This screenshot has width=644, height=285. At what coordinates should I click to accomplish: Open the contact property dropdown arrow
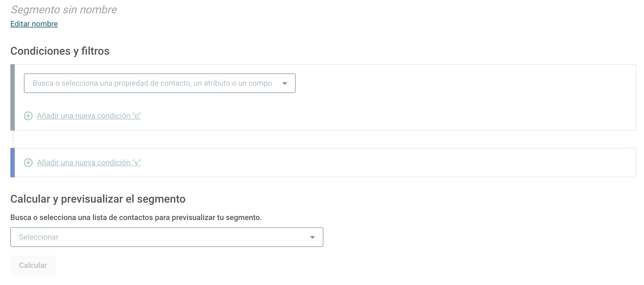pyautogui.click(x=285, y=83)
